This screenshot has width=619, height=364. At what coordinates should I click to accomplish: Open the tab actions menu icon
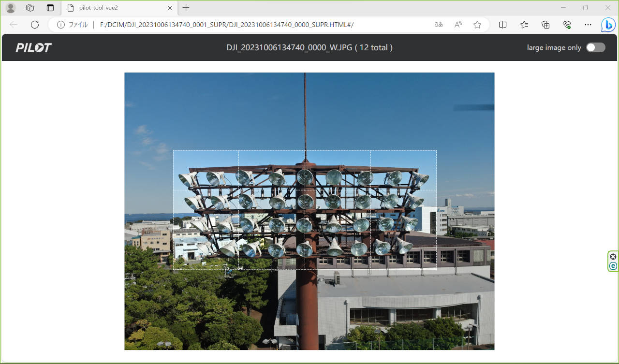[50, 8]
